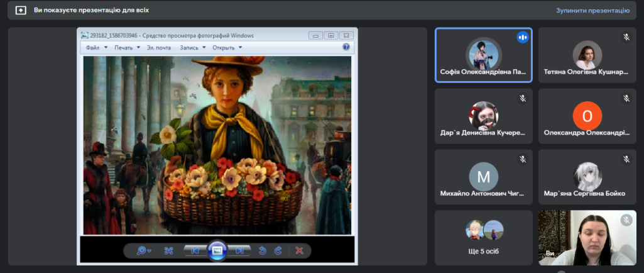Click the presentation screen icon in banner

point(21,11)
